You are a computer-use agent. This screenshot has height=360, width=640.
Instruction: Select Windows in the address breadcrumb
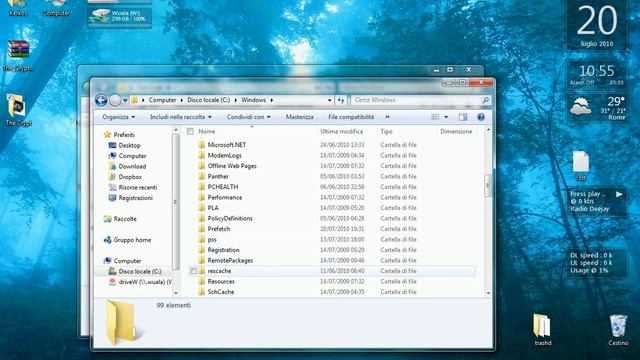(253, 100)
